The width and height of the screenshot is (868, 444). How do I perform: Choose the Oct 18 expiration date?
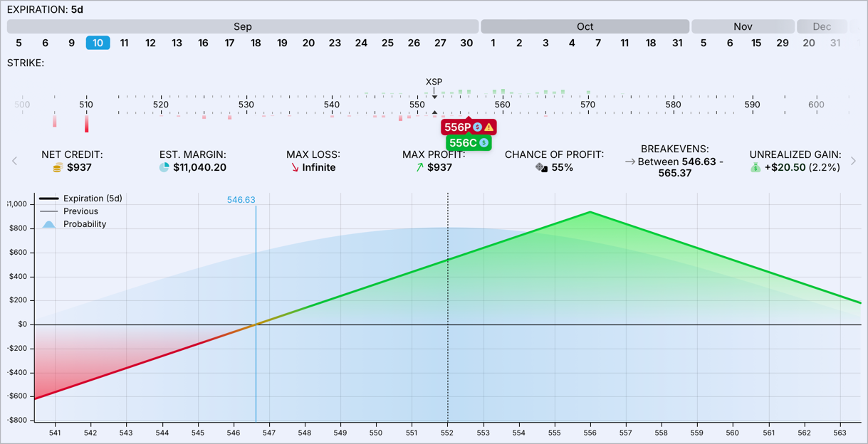[x=651, y=43]
